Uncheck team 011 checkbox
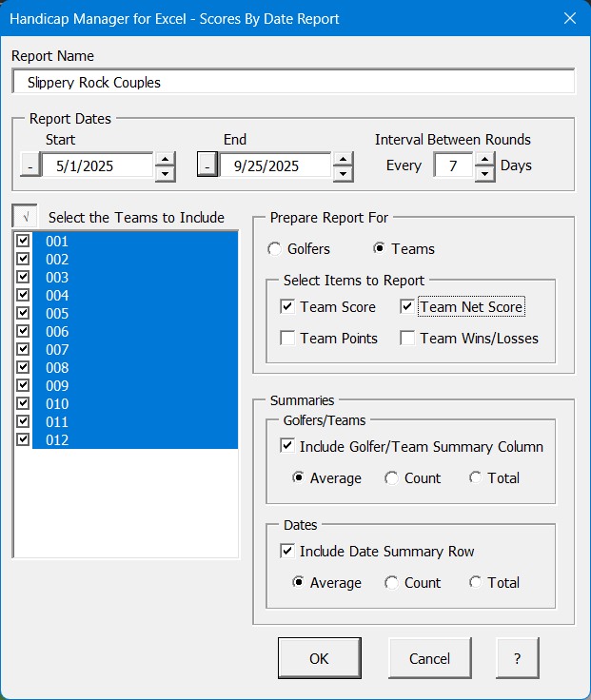 pos(23,421)
